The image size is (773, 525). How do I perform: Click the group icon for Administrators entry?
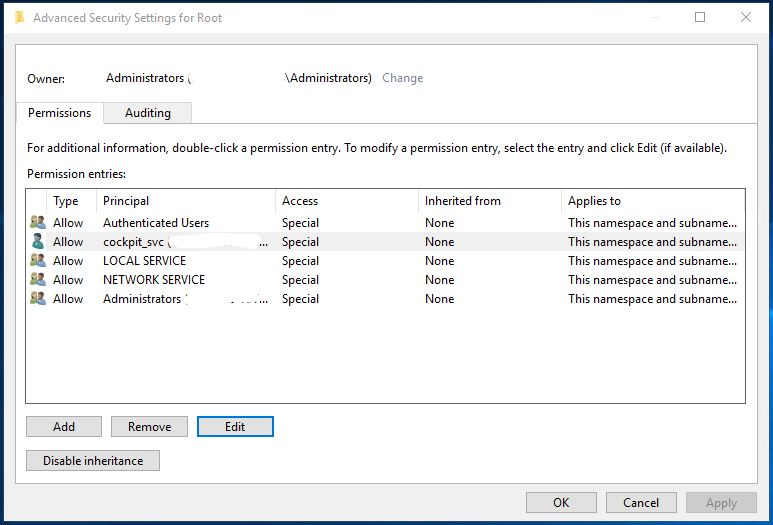coord(38,299)
